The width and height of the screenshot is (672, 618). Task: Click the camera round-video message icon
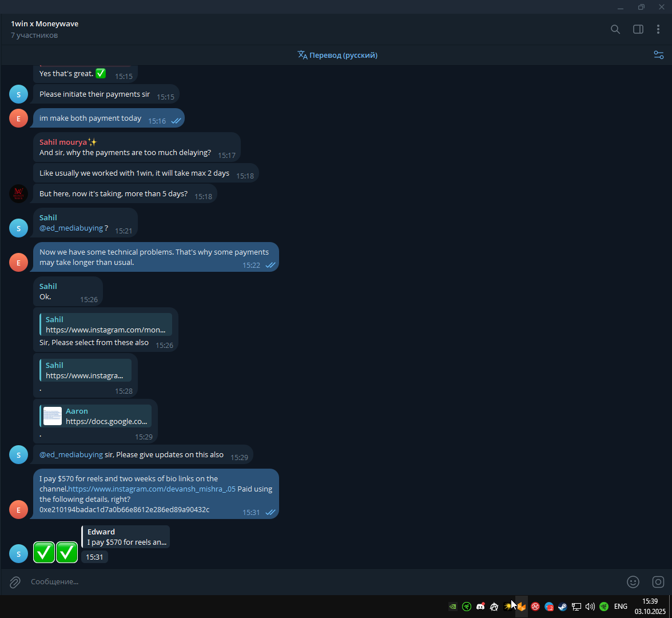click(658, 581)
